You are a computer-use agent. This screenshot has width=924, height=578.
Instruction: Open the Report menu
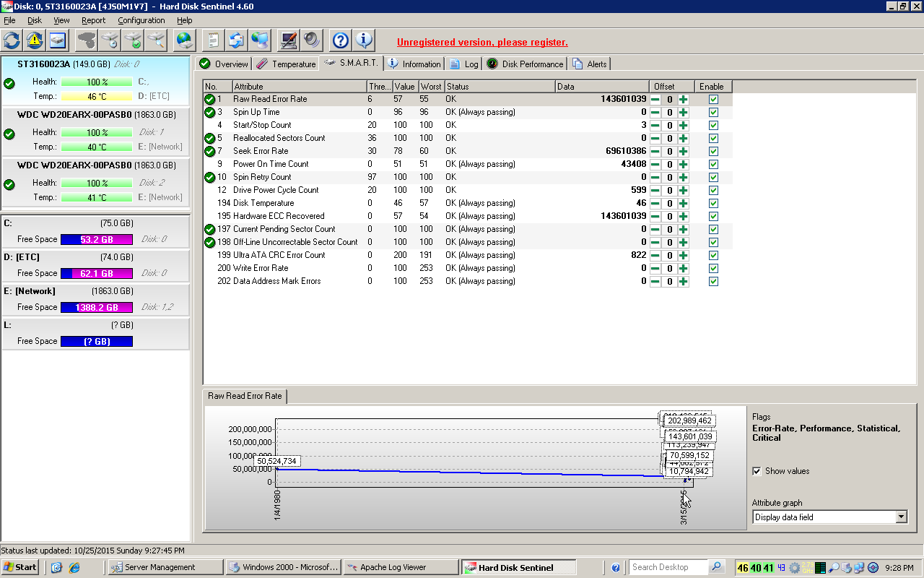pos(93,20)
